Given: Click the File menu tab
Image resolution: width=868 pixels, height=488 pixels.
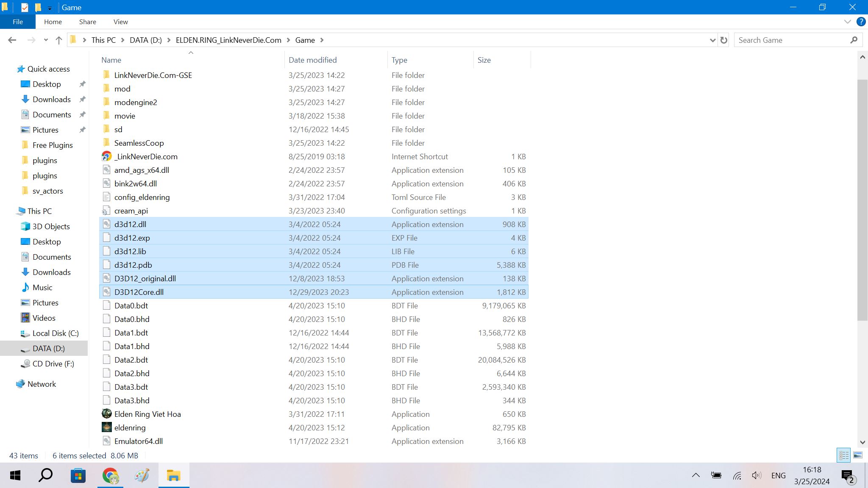Looking at the screenshot, I should [x=17, y=22].
